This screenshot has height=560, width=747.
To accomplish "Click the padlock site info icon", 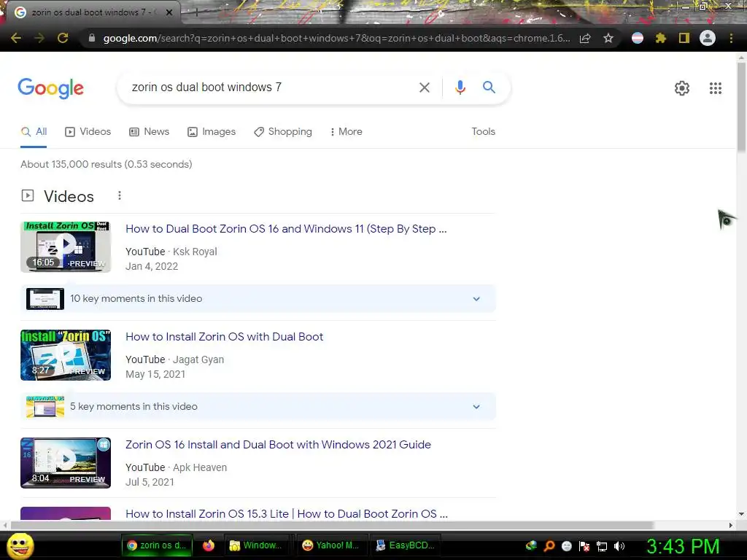I will click(x=92, y=38).
